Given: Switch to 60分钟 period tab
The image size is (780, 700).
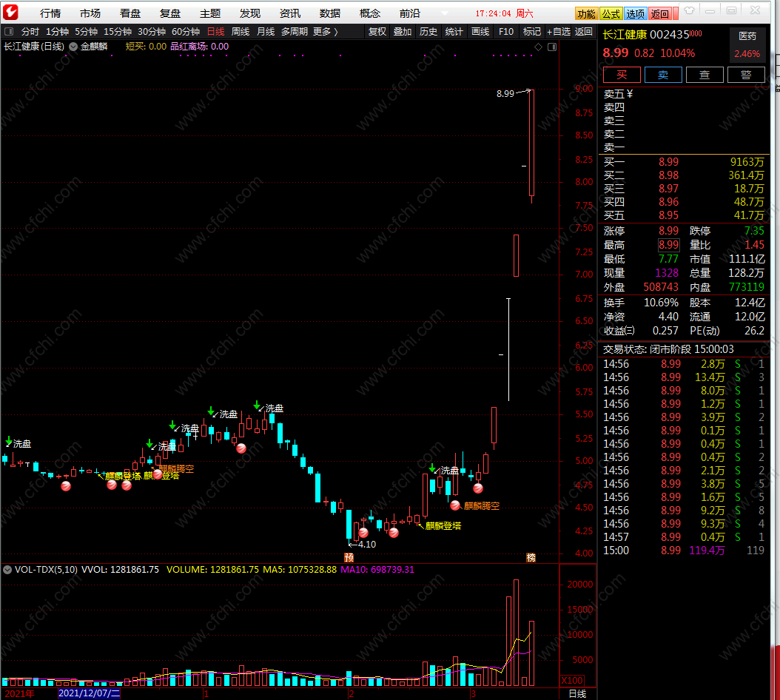Looking at the screenshot, I should [186, 32].
